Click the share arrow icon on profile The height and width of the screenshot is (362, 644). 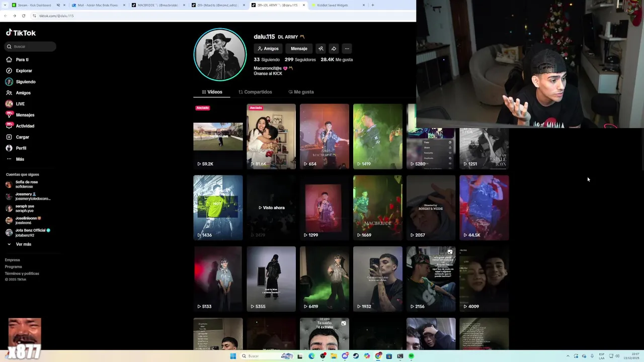(334, 49)
